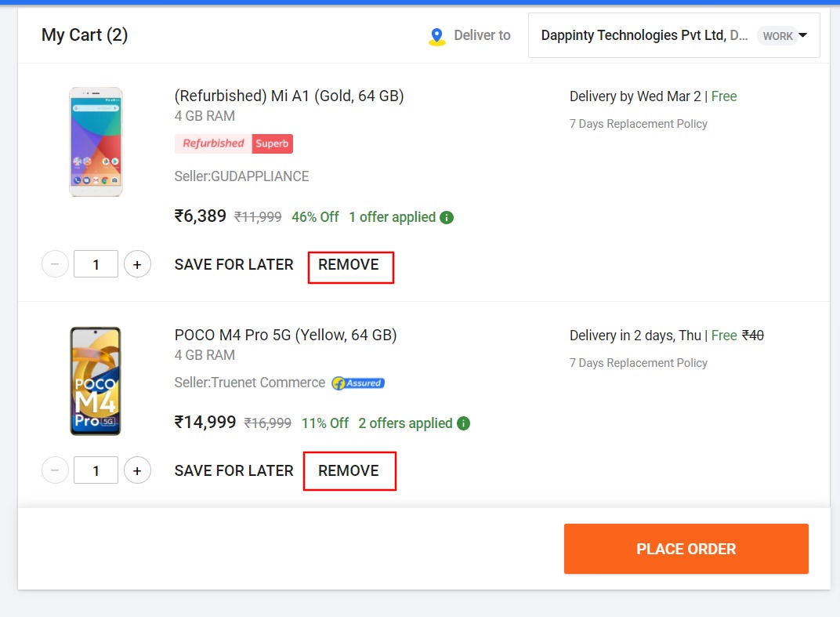Click info icon beside 2 offers applied
This screenshot has height=617, width=840.
tap(463, 423)
